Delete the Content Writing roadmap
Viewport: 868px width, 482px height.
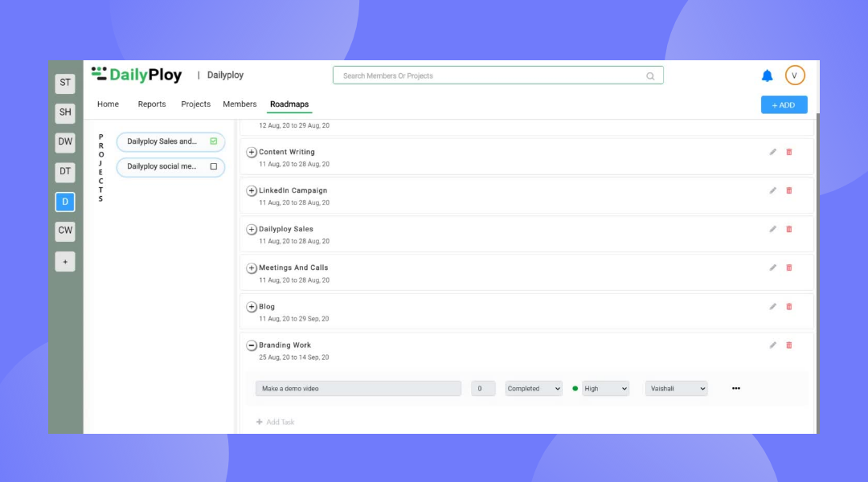pos(789,152)
